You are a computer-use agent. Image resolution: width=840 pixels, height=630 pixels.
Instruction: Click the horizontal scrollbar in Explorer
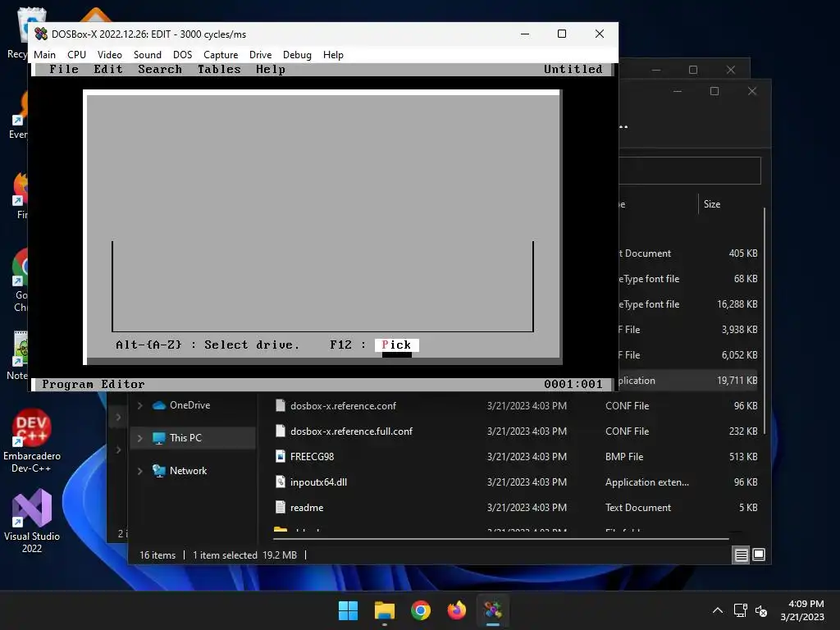(501, 538)
